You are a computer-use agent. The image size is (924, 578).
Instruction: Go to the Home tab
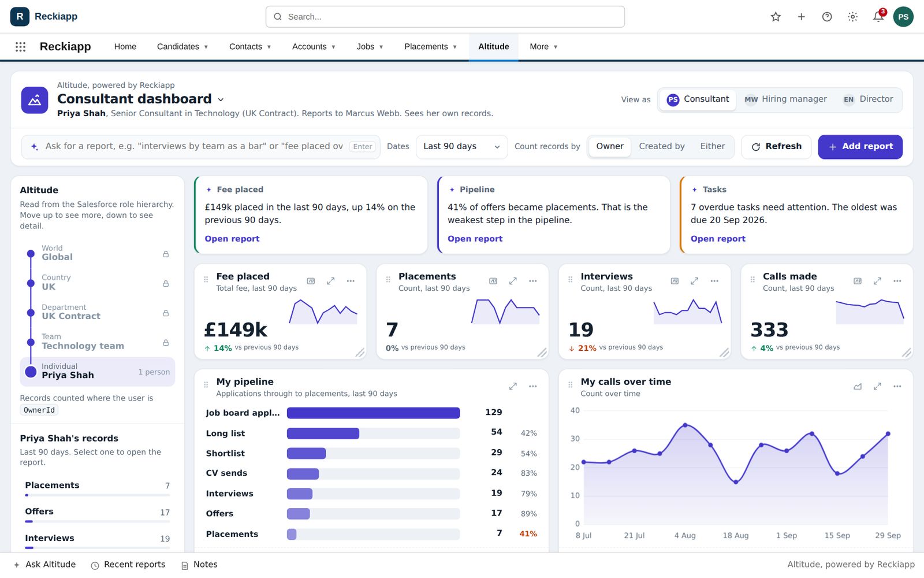[x=125, y=47]
